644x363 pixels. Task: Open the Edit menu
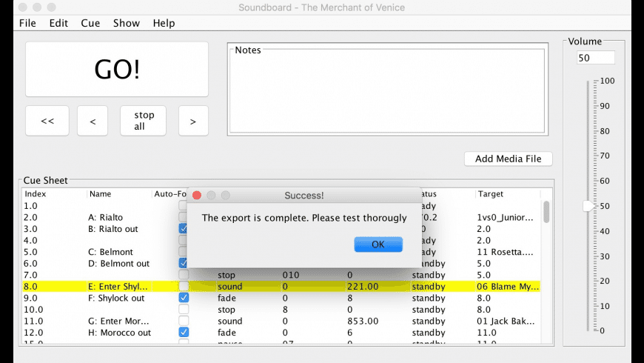pos(58,23)
